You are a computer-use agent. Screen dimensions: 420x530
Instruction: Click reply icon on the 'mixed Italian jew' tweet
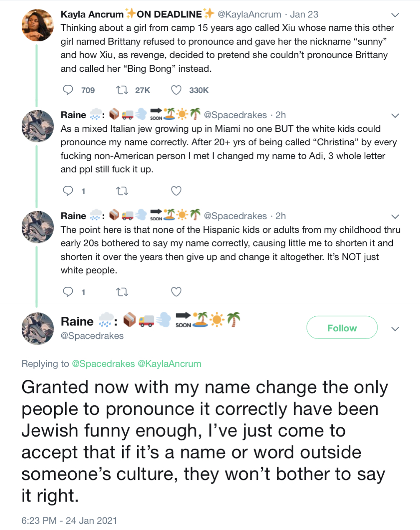[x=68, y=191]
